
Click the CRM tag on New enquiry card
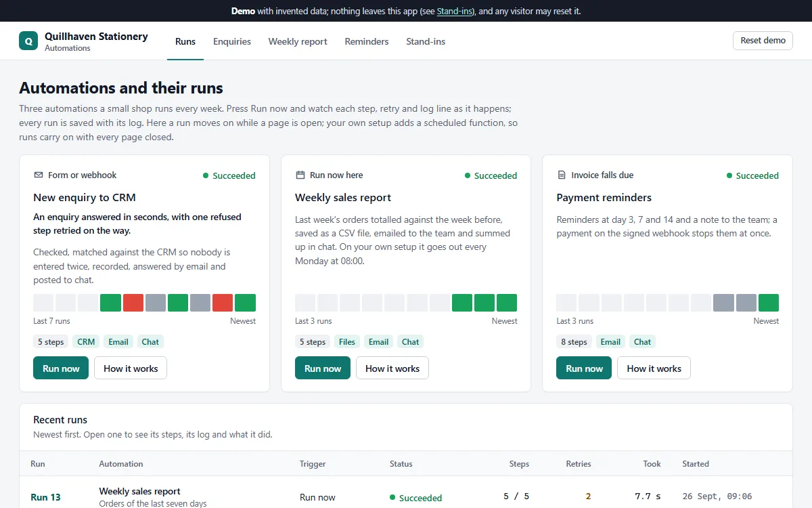[86, 342]
